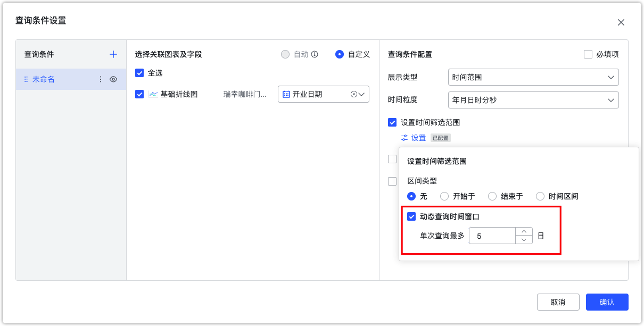Click the 取消 button
The height and width of the screenshot is (326, 644).
click(558, 302)
